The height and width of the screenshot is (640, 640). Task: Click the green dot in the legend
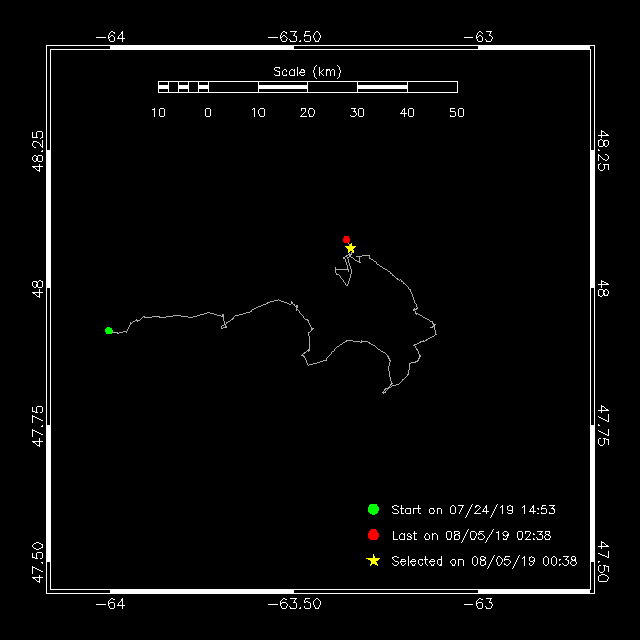pos(373,509)
